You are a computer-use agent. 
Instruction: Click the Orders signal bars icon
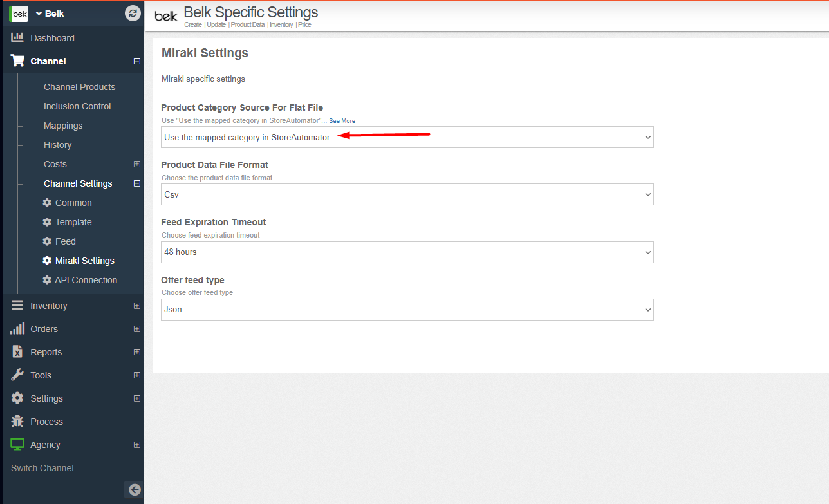pos(17,328)
